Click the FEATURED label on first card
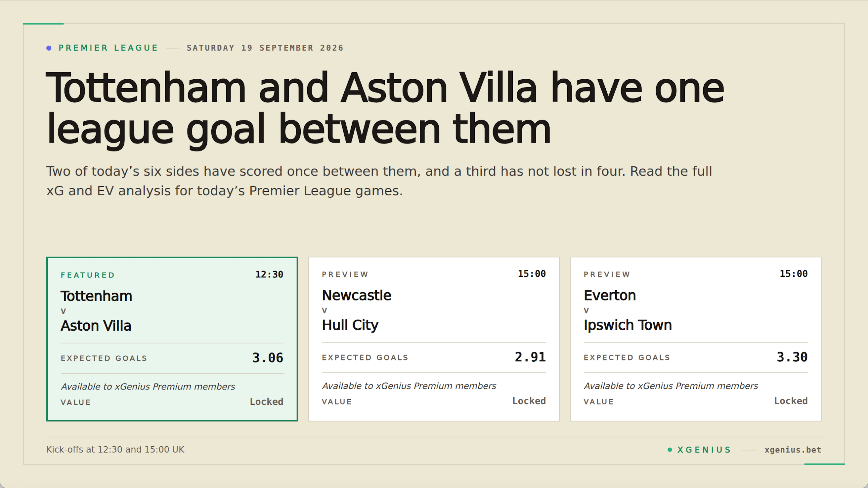The image size is (868, 488). (x=88, y=275)
